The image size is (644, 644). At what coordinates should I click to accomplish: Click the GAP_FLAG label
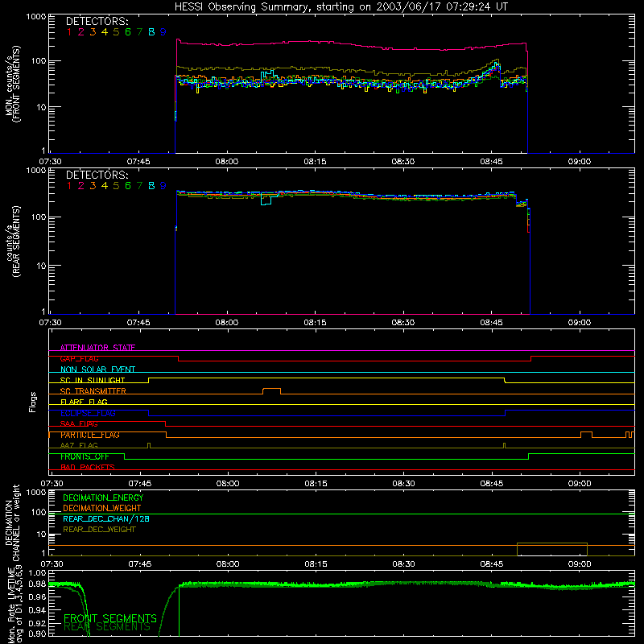point(79,358)
